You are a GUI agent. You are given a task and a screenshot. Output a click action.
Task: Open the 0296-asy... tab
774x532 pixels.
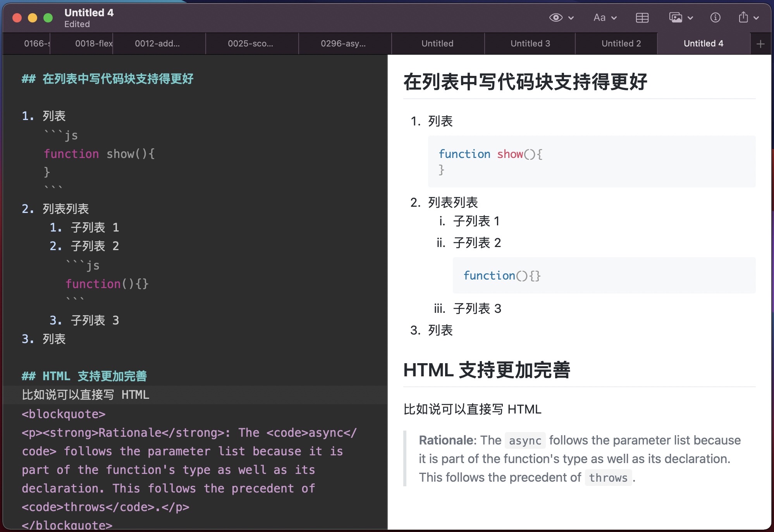(x=343, y=44)
